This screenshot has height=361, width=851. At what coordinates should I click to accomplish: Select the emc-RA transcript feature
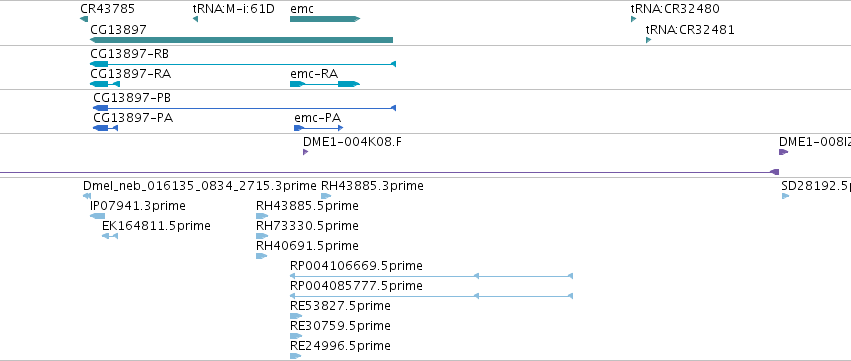325,84
